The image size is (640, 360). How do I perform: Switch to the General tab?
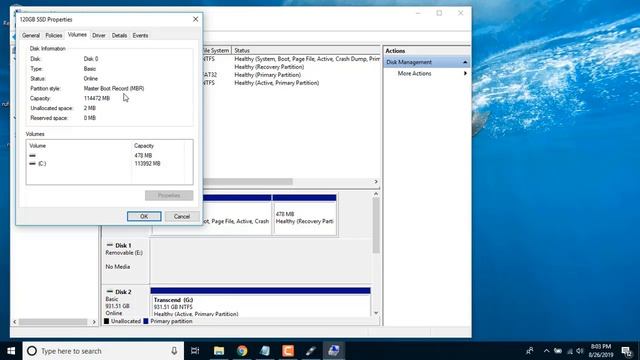coord(31,36)
